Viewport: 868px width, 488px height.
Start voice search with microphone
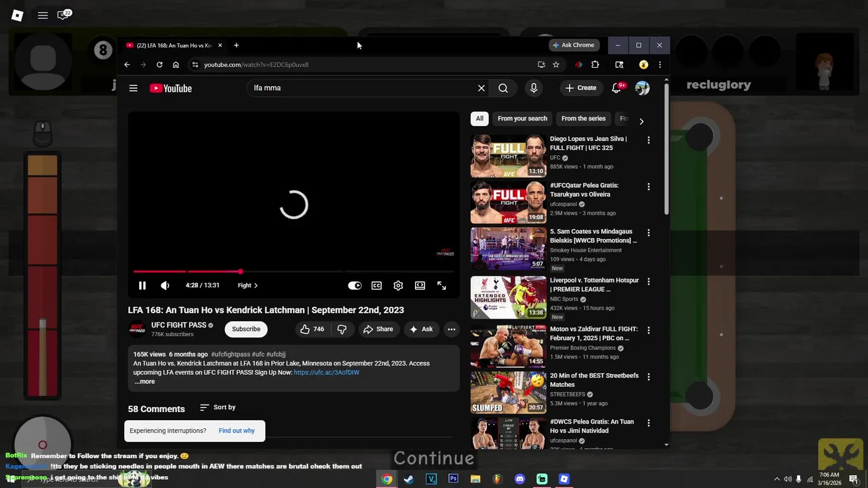[x=534, y=88]
